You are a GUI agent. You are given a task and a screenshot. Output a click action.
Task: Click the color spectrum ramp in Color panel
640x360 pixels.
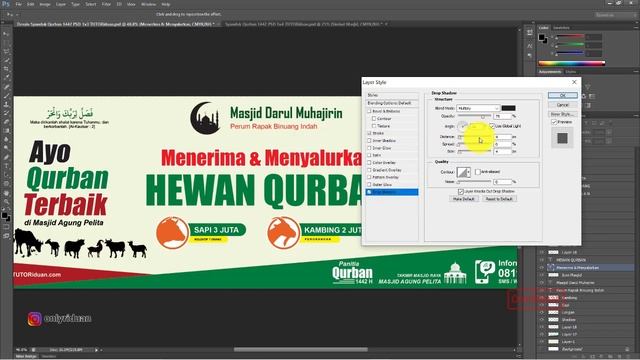click(571, 63)
